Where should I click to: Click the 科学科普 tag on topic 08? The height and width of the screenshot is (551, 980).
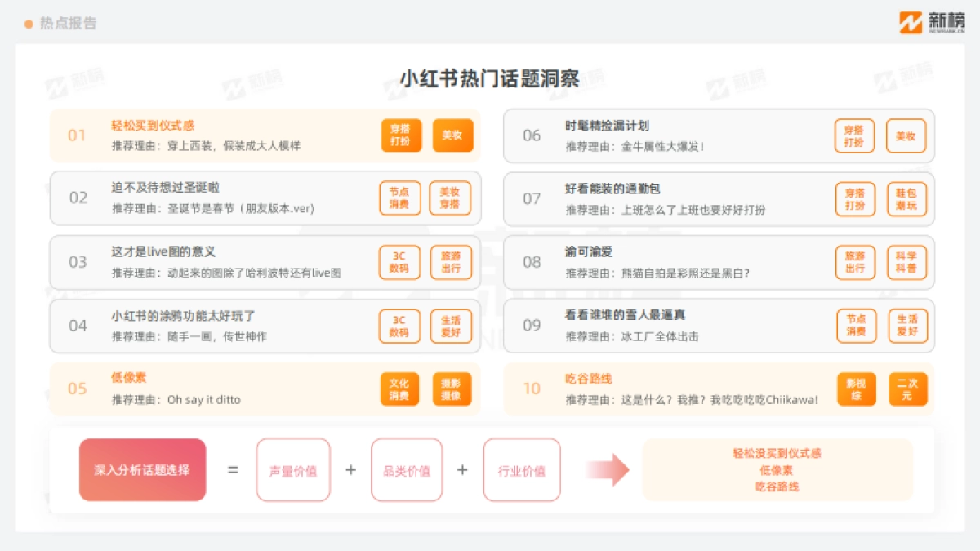(x=906, y=262)
